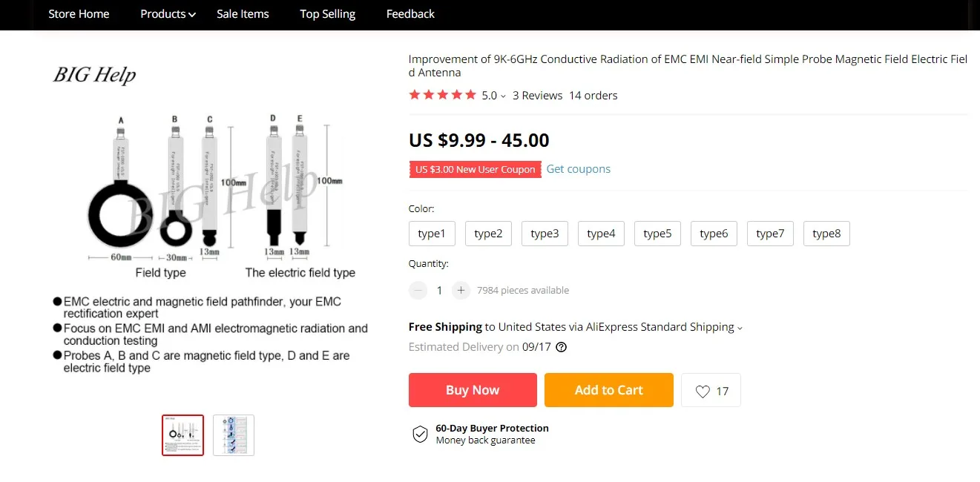Click the buyer protection shield icon
Viewport: 980px width, 482px height.
[421, 434]
